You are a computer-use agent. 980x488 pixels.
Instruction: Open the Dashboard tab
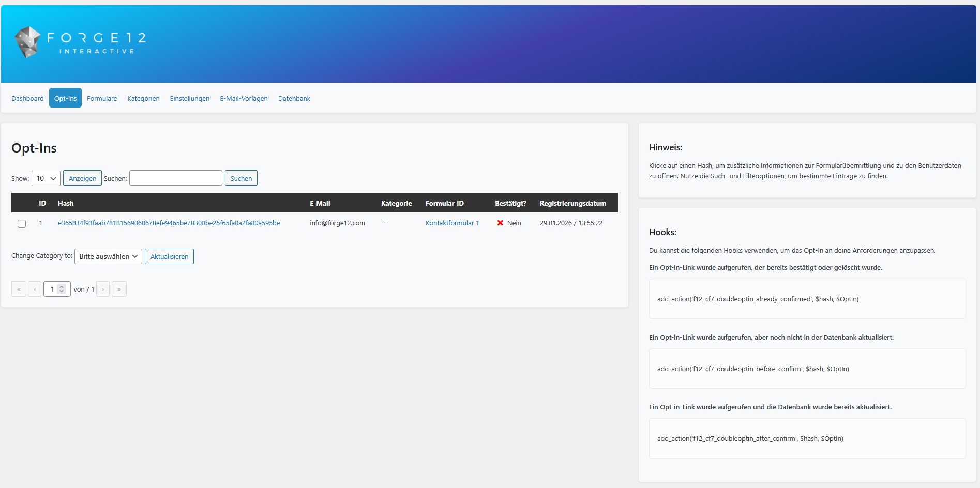27,98
